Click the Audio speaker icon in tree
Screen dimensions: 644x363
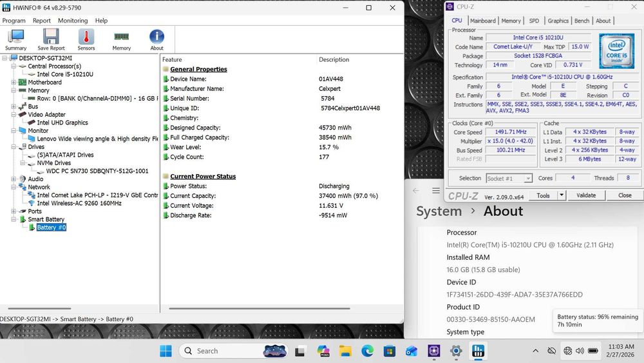22,179
